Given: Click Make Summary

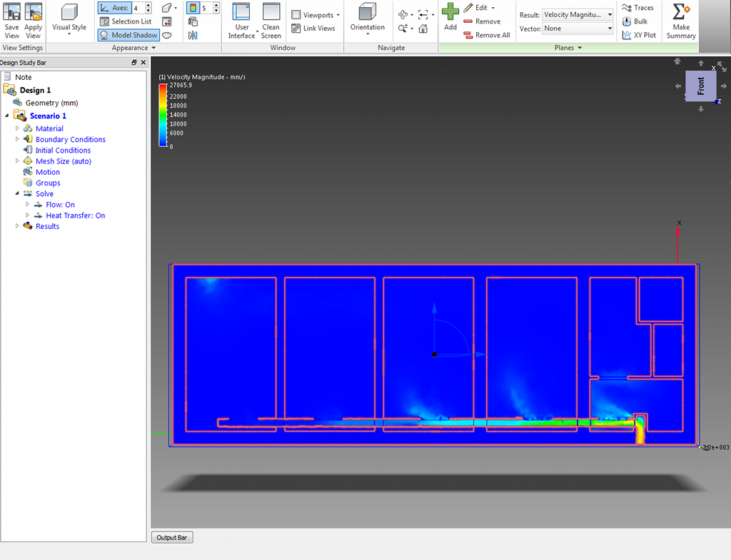Looking at the screenshot, I should click(x=681, y=21).
